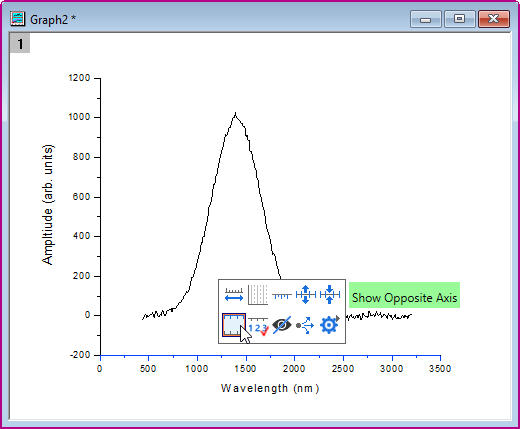Select the left vertical Y axis line
The width and height of the screenshot is (520, 429).
pyautogui.click(x=100, y=217)
